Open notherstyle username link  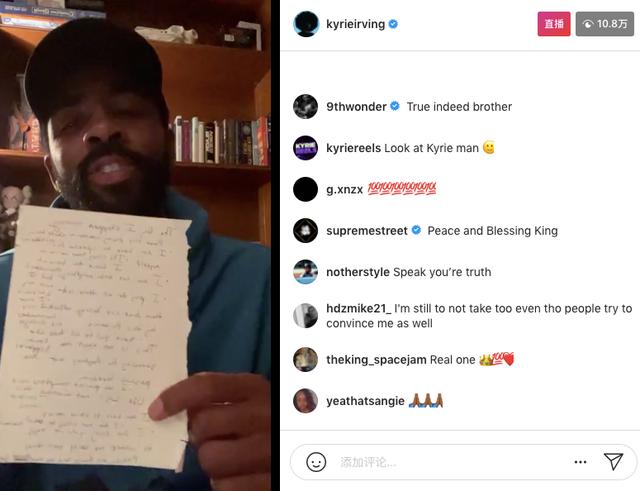358,272
